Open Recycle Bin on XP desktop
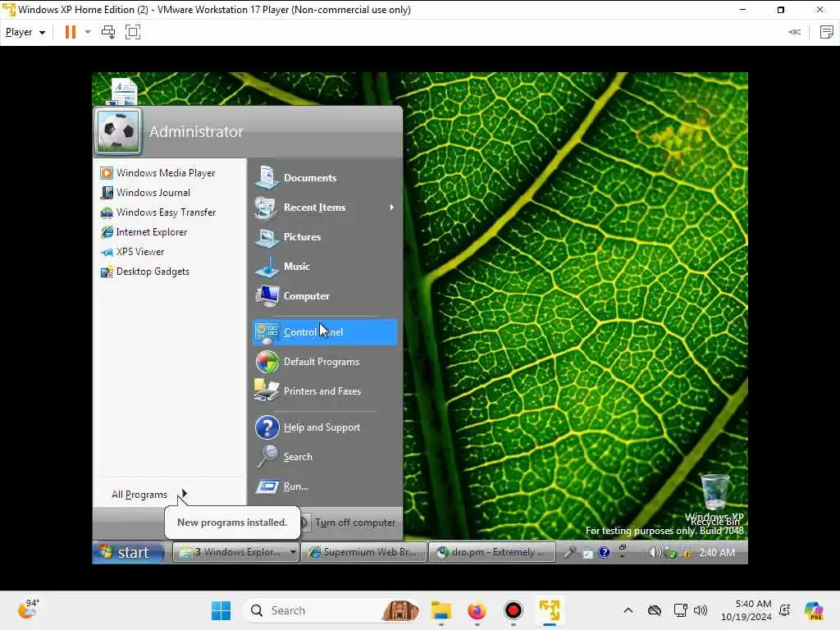The image size is (840, 630). [715, 498]
